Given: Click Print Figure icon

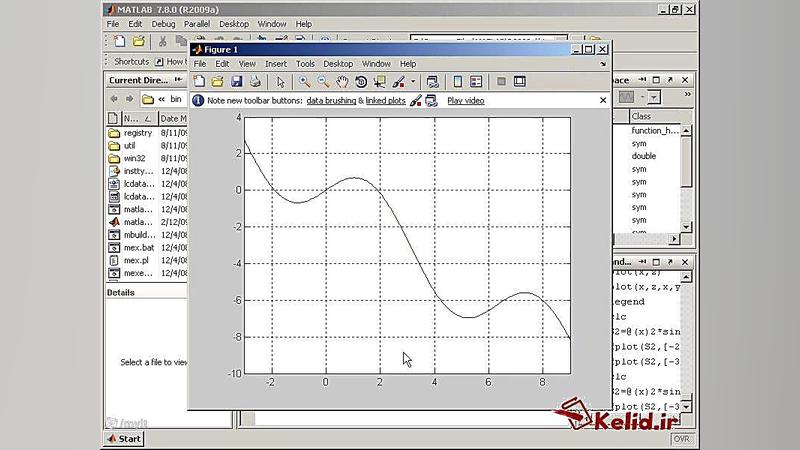Looking at the screenshot, I should (255, 82).
